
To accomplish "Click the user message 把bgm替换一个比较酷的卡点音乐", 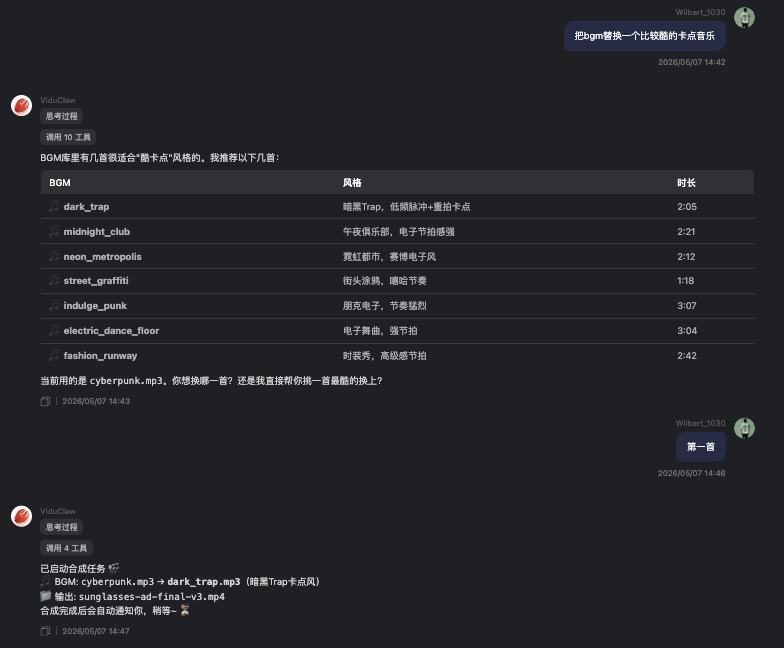I will (644, 36).
